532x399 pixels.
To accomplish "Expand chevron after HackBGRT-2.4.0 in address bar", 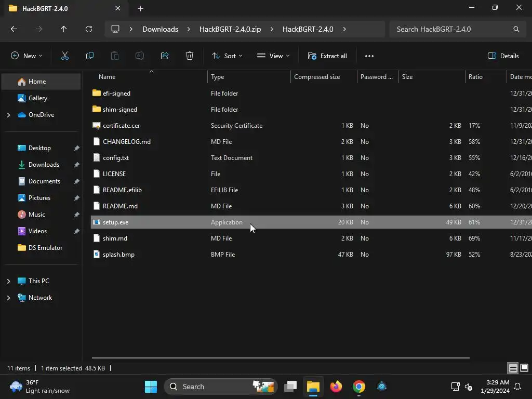I will pos(344,29).
